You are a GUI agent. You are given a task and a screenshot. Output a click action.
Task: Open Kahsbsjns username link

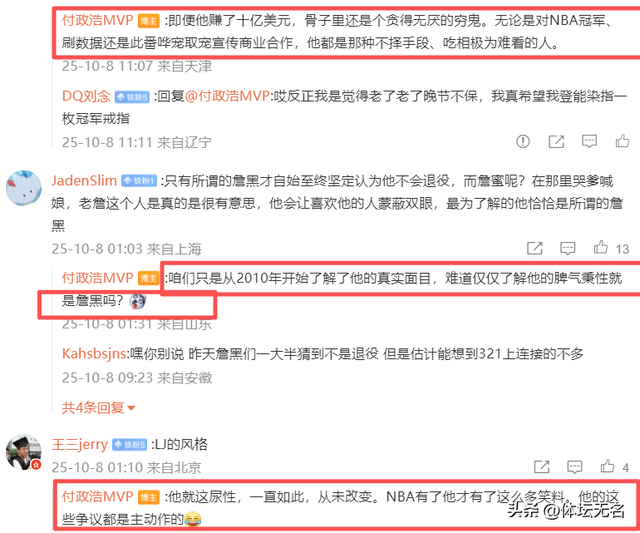94,353
